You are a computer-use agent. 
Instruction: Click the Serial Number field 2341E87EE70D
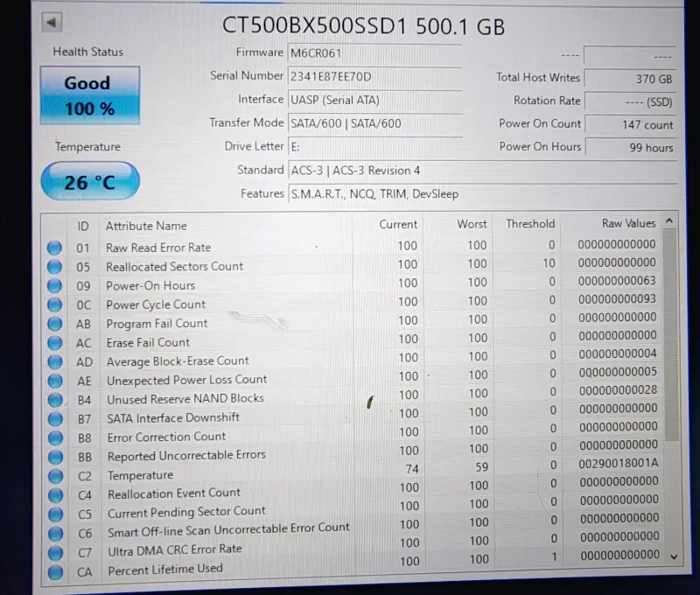point(374,77)
